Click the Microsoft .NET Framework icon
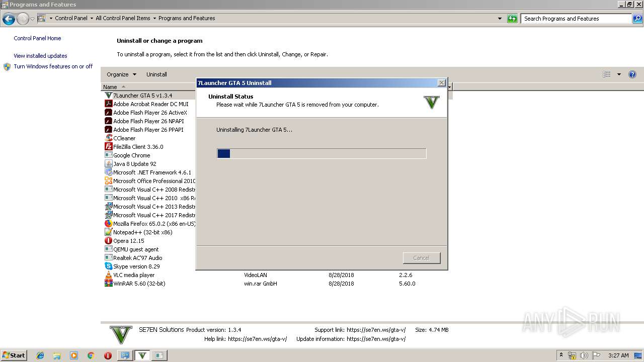This screenshot has width=644, height=362. [x=108, y=172]
